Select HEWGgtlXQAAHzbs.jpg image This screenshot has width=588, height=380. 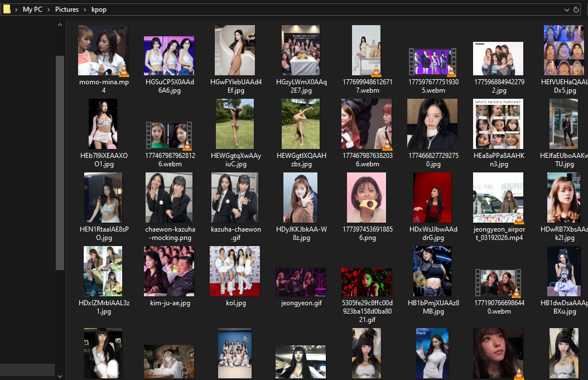click(x=301, y=124)
